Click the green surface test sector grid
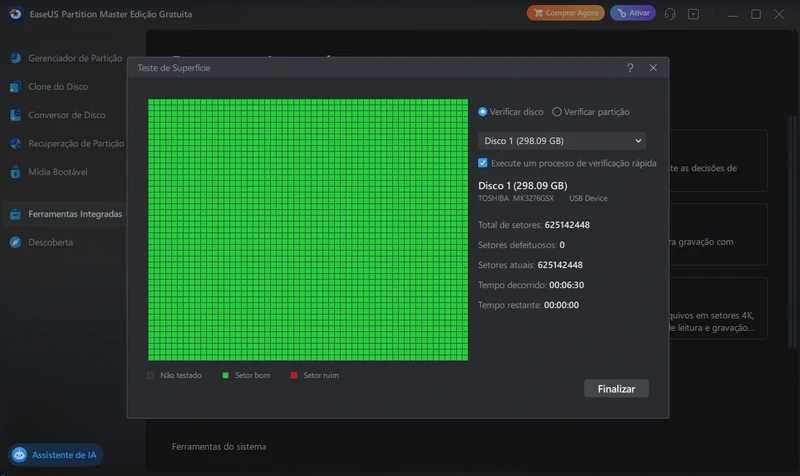The height and width of the screenshot is (476, 800). tap(308, 230)
